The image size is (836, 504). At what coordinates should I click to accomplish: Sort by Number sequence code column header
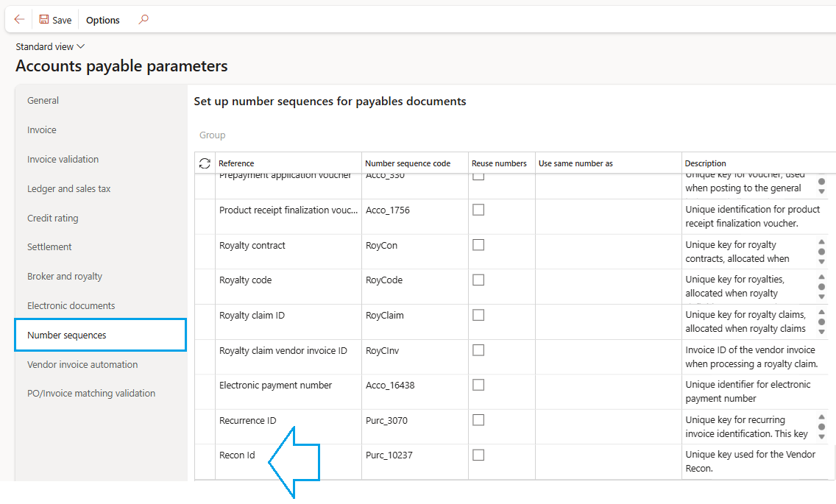coord(408,163)
